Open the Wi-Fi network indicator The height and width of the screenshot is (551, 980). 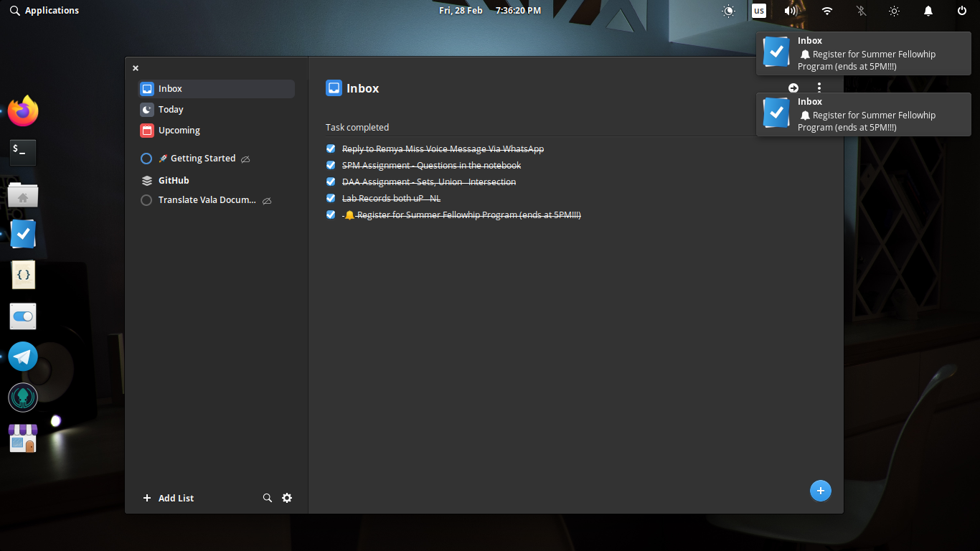[x=827, y=11]
